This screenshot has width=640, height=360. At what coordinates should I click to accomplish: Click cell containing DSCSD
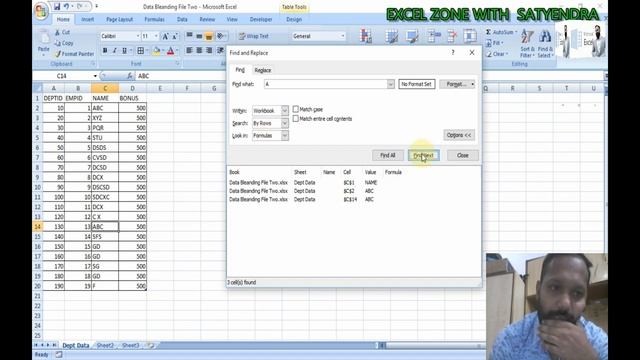(x=105, y=187)
